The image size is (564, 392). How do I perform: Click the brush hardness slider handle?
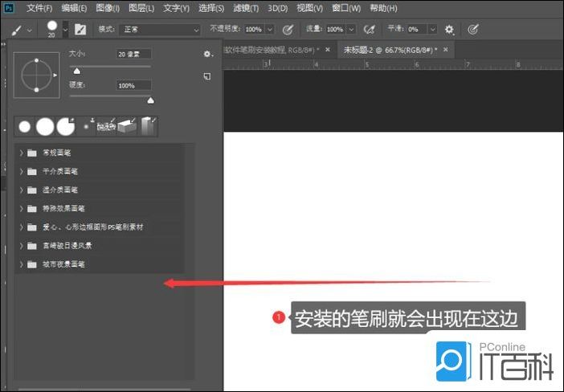pos(150,100)
